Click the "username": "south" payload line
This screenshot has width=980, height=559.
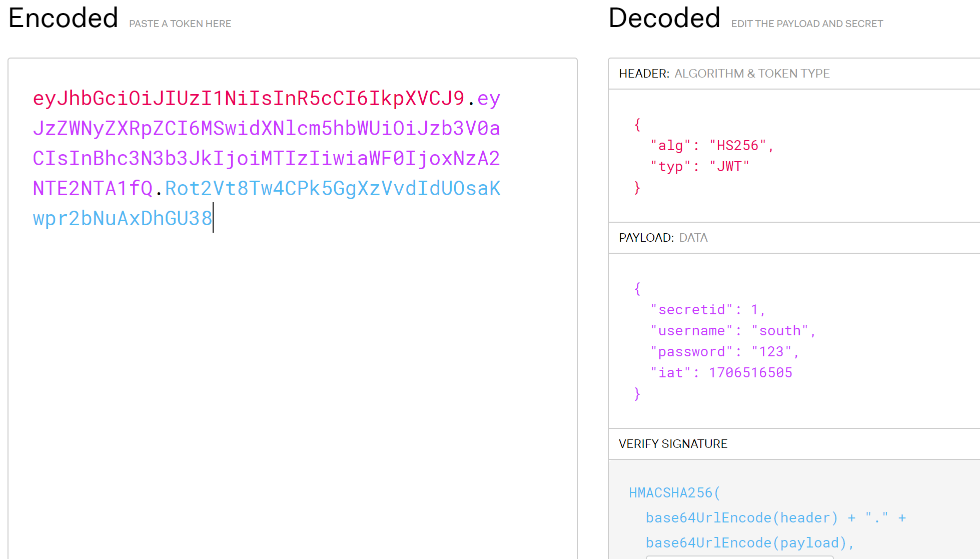tap(732, 331)
